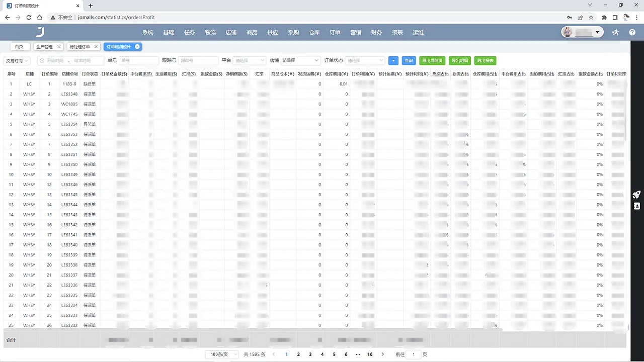Image resolution: width=644 pixels, height=362 pixels.
Task: Click the browser refresh icon
Action: [x=29, y=17]
